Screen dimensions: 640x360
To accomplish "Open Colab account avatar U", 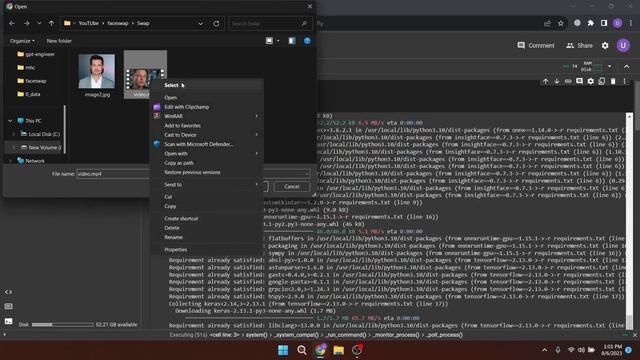I will click(x=623, y=46).
